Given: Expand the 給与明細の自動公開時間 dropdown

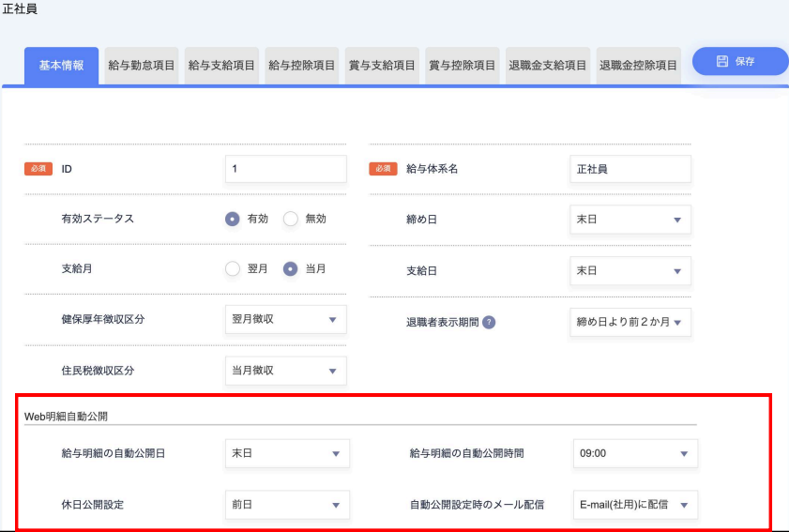Looking at the screenshot, I should click(634, 453).
